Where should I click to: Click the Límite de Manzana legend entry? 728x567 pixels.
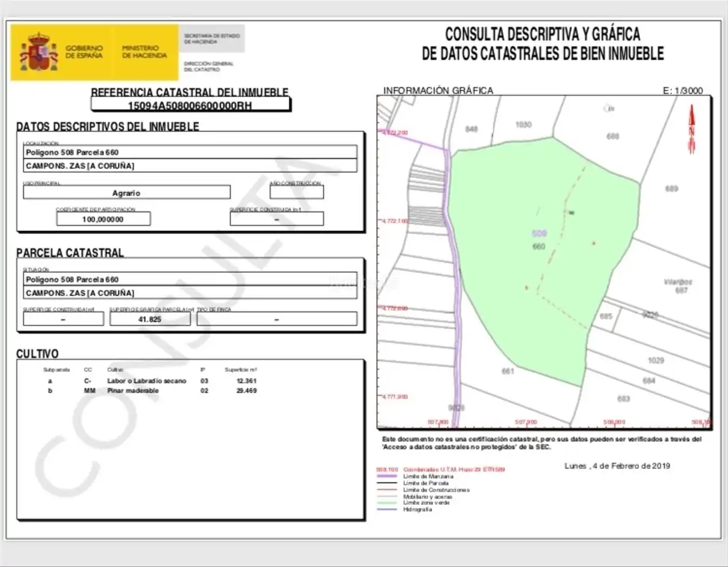(x=428, y=476)
